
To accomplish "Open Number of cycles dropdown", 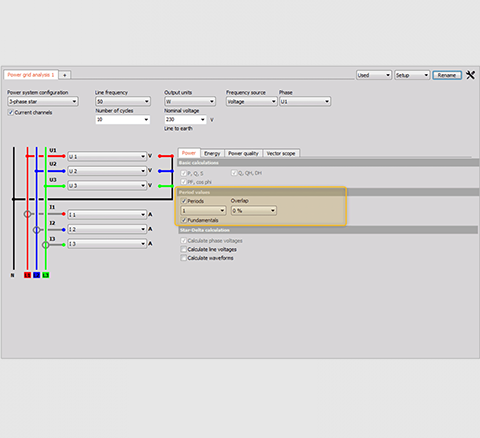I will [123, 119].
